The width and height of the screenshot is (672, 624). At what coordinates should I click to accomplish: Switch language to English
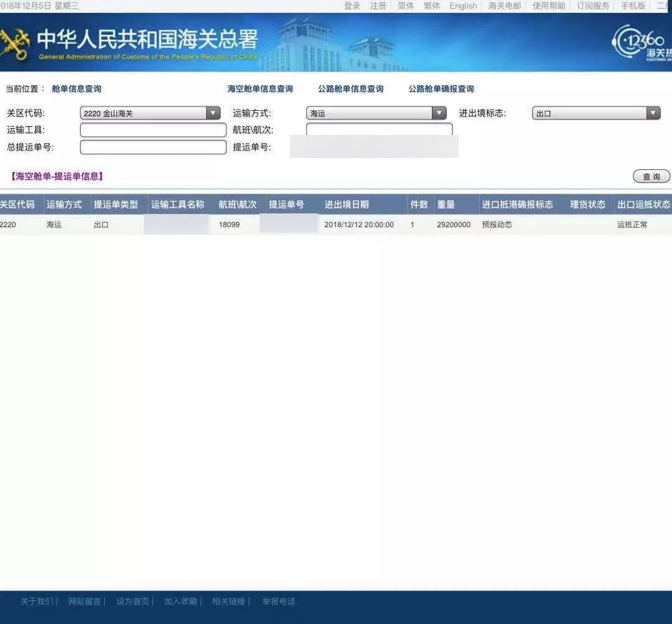click(x=463, y=6)
